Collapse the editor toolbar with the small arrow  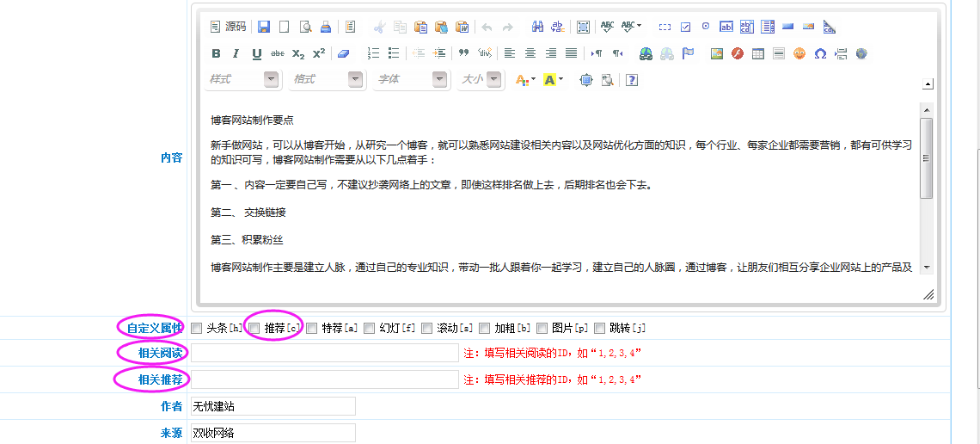[x=928, y=84]
